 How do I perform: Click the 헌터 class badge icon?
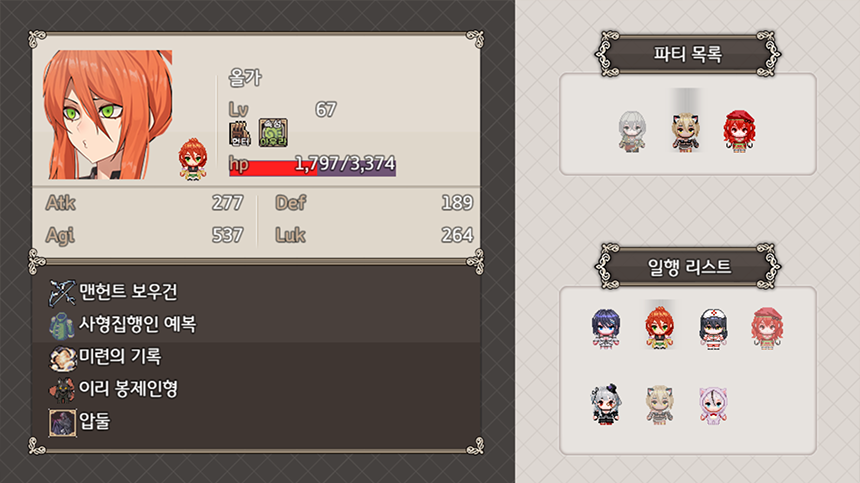point(240,133)
